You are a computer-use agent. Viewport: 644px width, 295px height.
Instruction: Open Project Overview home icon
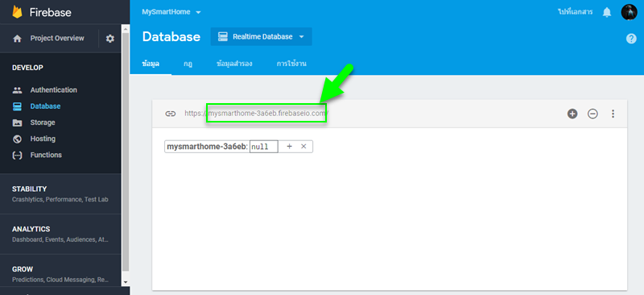point(17,39)
